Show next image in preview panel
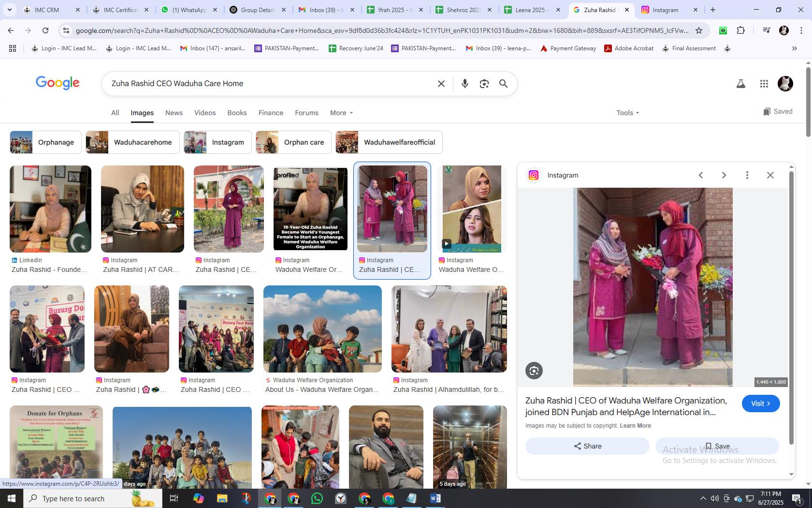The height and width of the screenshot is (508, 812). [724, 175]
